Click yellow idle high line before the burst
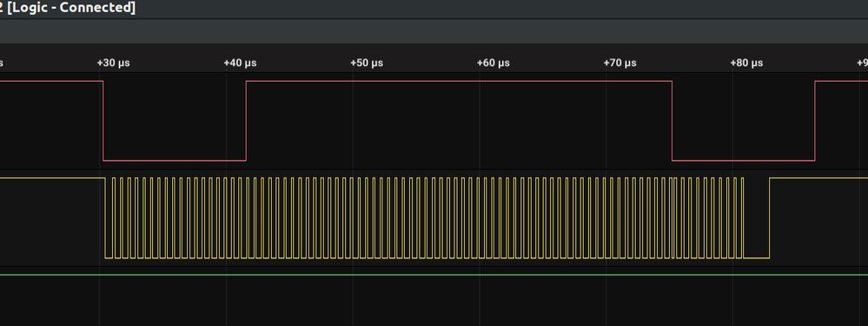868x326 pixels. click(53, 178)
